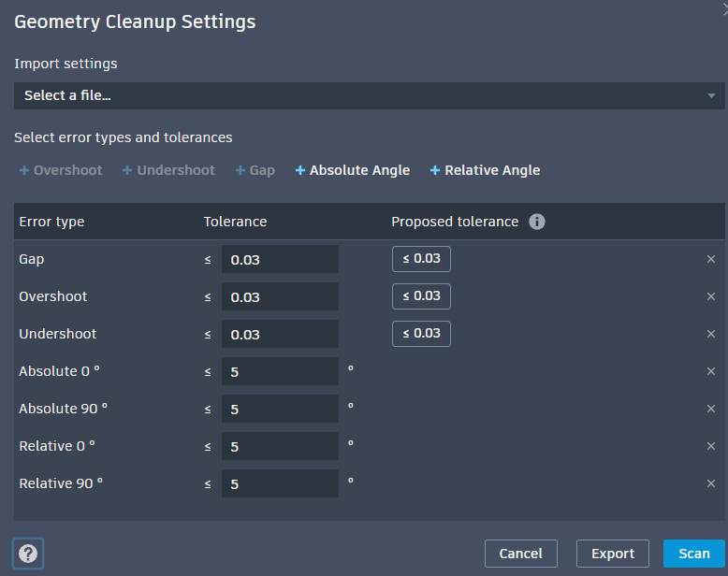Click the Error type column header
The image size is (728, 576).
click(x=51, y=222)
